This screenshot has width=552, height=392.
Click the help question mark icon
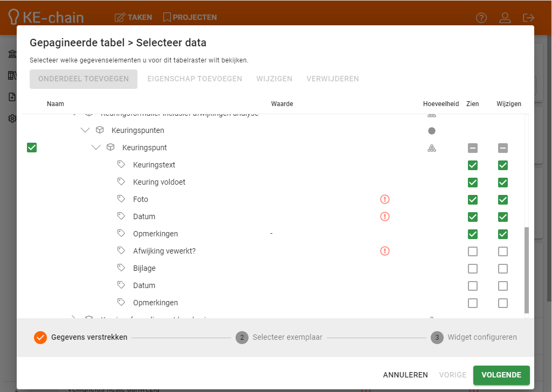pos(481,18)
